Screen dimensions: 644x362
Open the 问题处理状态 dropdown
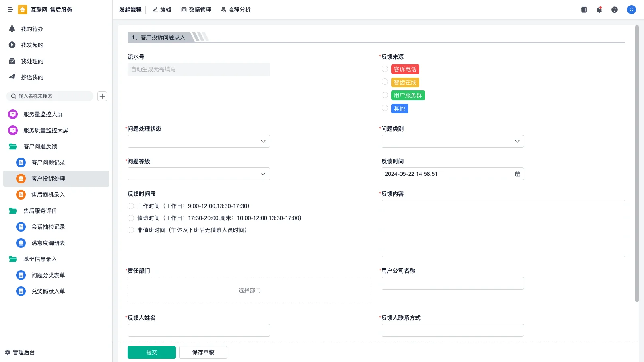tap(198, 141)
